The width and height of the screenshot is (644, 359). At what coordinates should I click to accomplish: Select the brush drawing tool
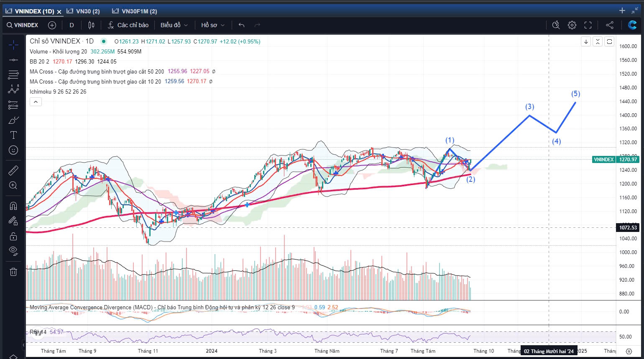[13, 120]
